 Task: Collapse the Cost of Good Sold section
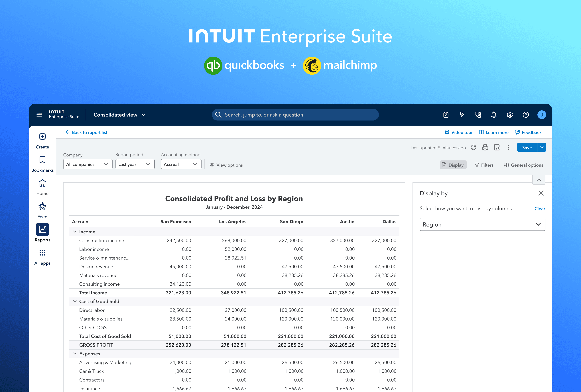(x=74, y=301)
